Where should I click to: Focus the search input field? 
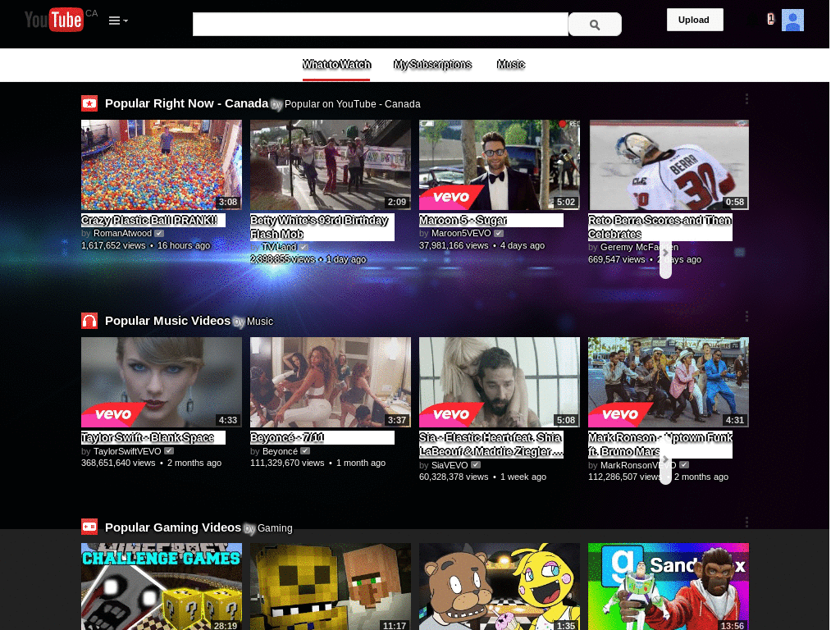tap(381, 24)
